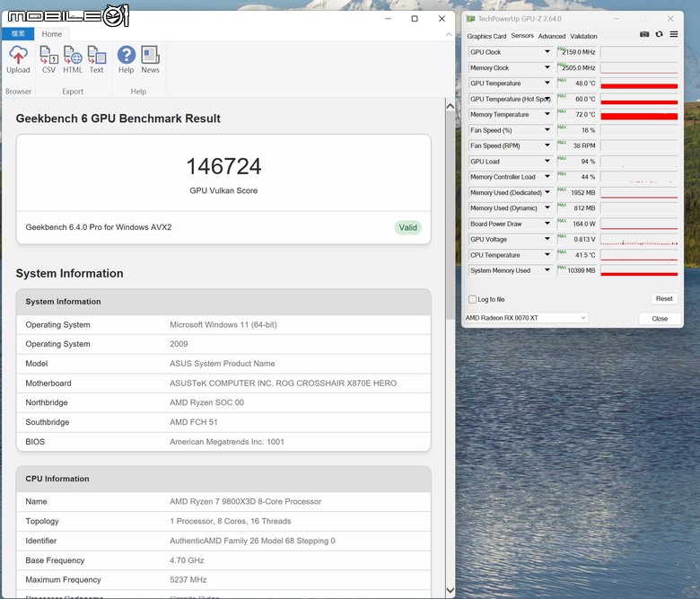Open the GPU Voltage sensor dropdown
Image resolution: width=700 pixels, height=599 pixels.
pyautogui.click(x=547, y=239)
